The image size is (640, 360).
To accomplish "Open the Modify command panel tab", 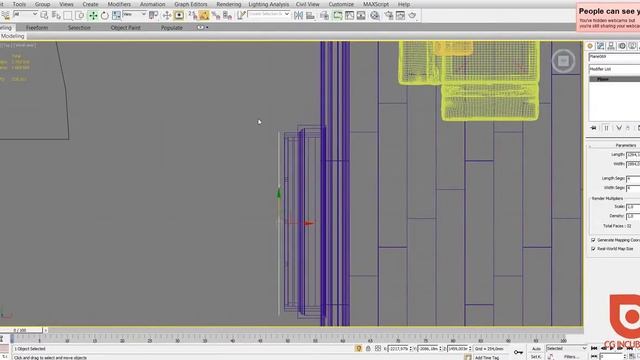I will point(600,46).
